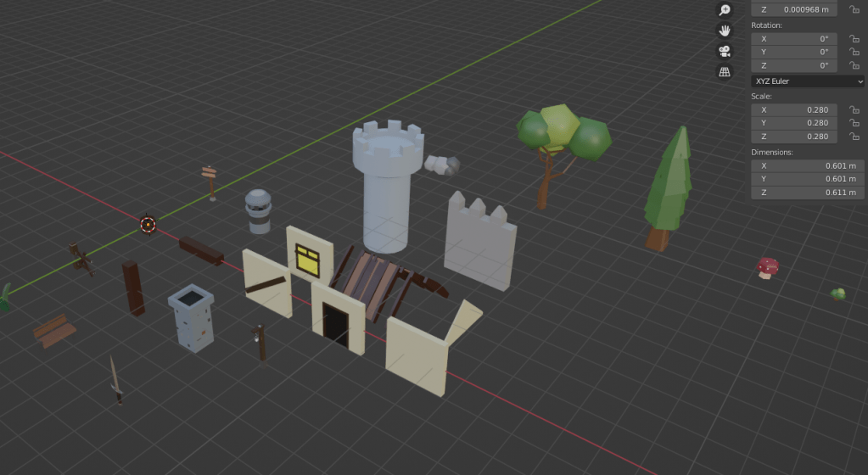The height and width of the screenshot is (475, 868).
Task: Click the Dimensions Z field showing 0.611 m
Action: tap(807, 193)
